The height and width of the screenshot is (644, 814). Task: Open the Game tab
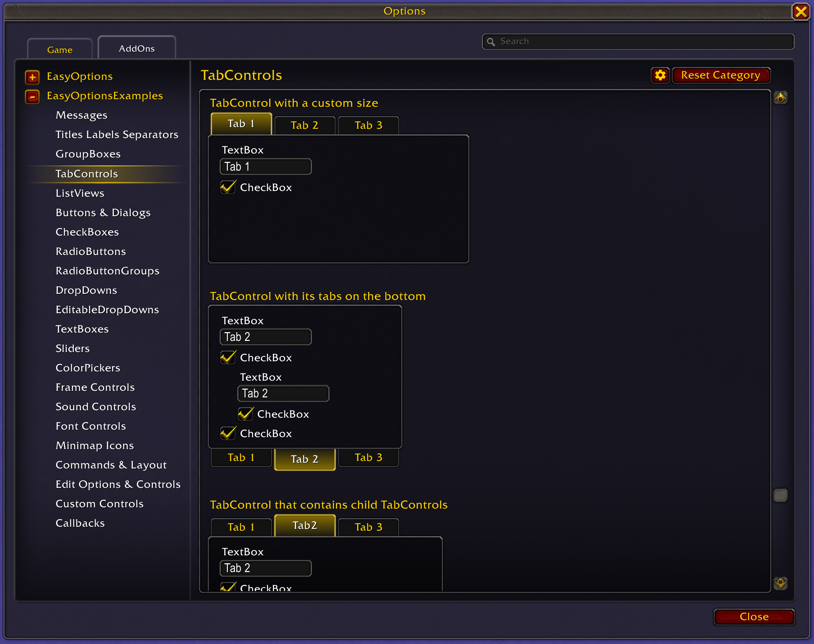60,49
